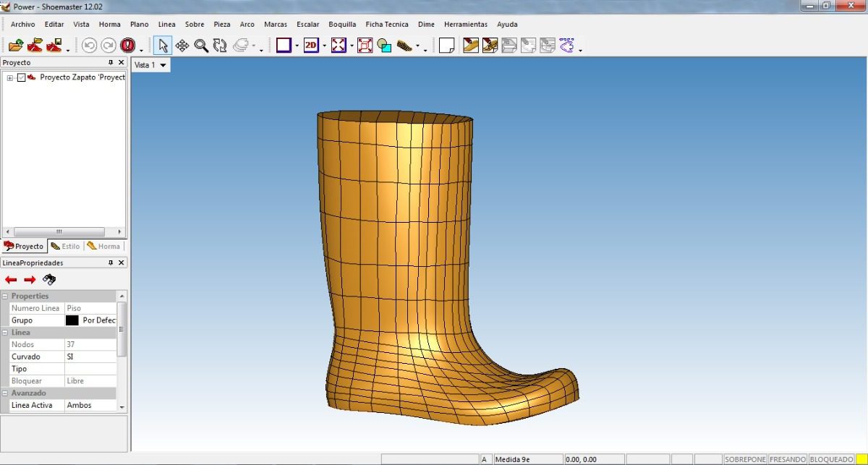868x465 pixels.
Task: Select the arrow pointer tool
Action: [x=163, y=46]
